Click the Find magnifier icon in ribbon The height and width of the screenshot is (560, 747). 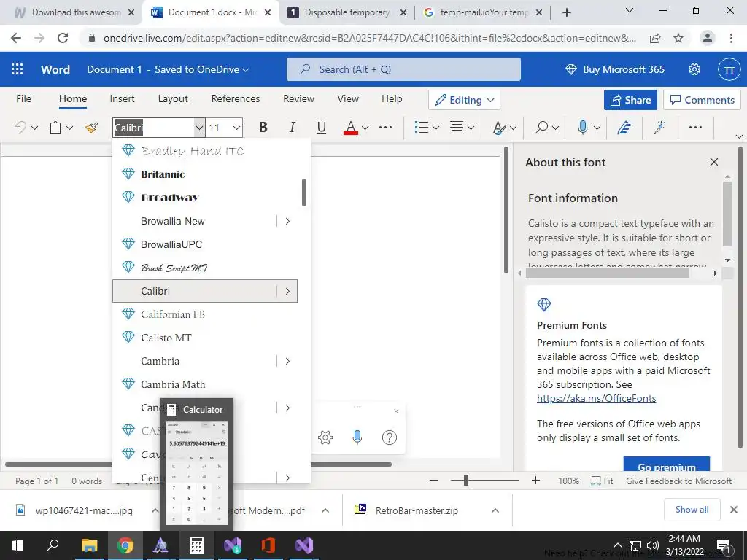pyautogui.click(x=541, y=127)
